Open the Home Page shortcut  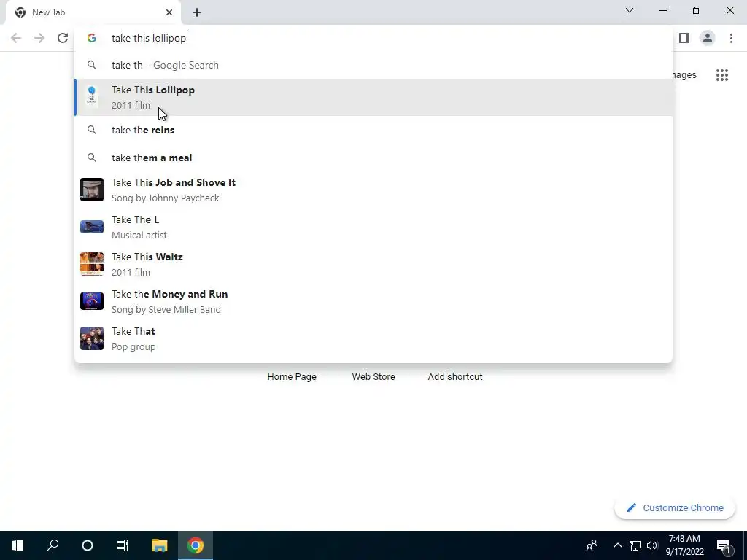pyautogui.click(x=292, y=377)
